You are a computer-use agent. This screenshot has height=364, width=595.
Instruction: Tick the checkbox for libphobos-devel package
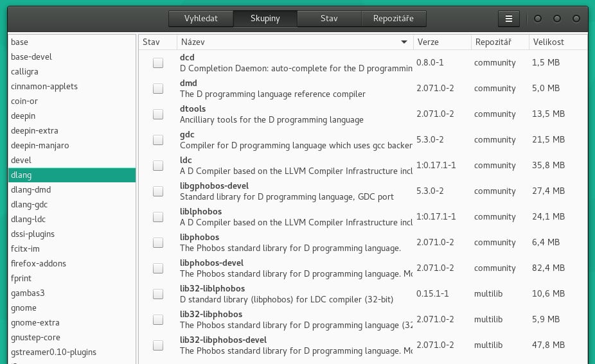point(158,268)
